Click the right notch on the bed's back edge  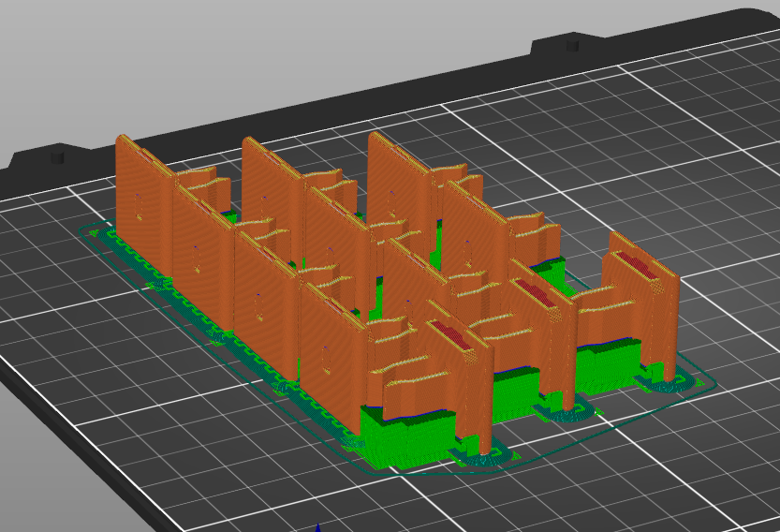pyautogui.click(x=567, y=44)
